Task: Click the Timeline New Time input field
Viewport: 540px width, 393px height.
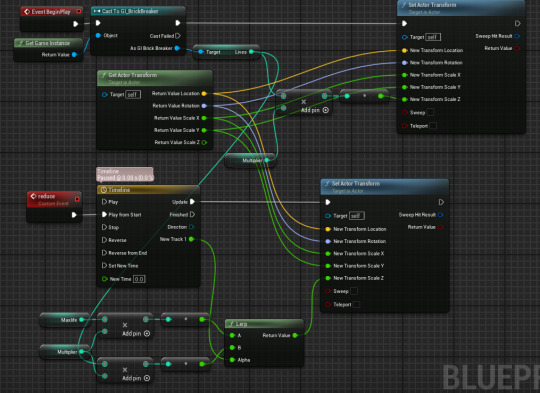Action: [x=139, y=279]
